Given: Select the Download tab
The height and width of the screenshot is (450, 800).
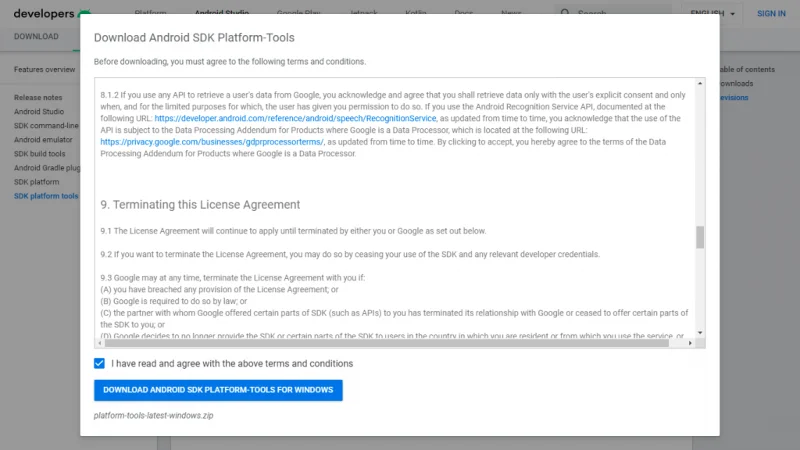Looking at the screenshot, I should coord(36,37).
